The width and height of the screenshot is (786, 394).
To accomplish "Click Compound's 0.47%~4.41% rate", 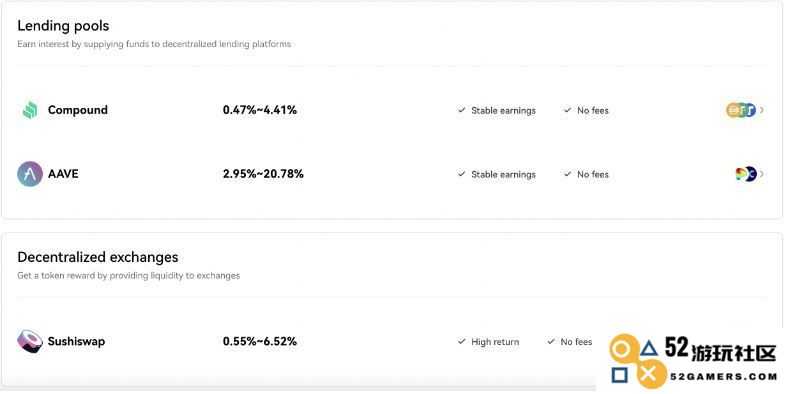I will pos(260,110).
